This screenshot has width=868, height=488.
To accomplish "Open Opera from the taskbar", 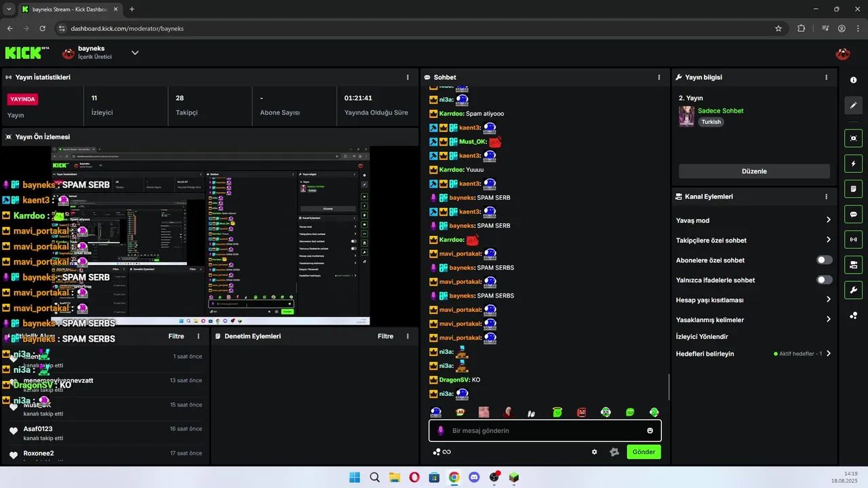I will point(414,477).
